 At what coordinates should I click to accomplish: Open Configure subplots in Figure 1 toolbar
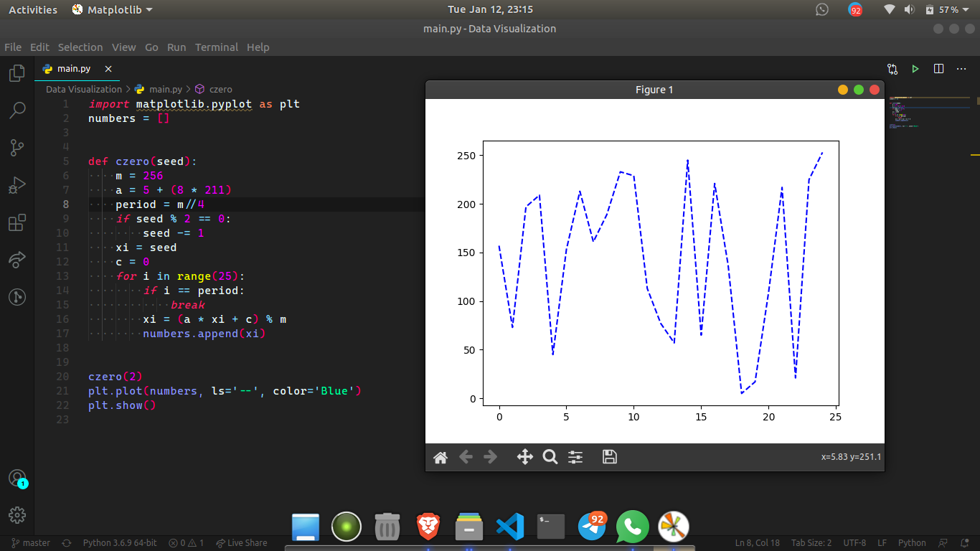575,457
